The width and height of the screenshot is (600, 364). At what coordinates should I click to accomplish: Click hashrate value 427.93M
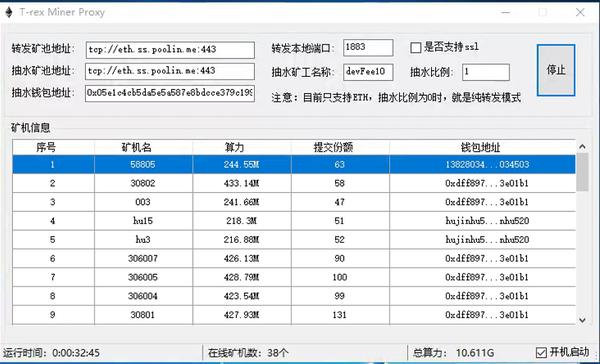241,315
